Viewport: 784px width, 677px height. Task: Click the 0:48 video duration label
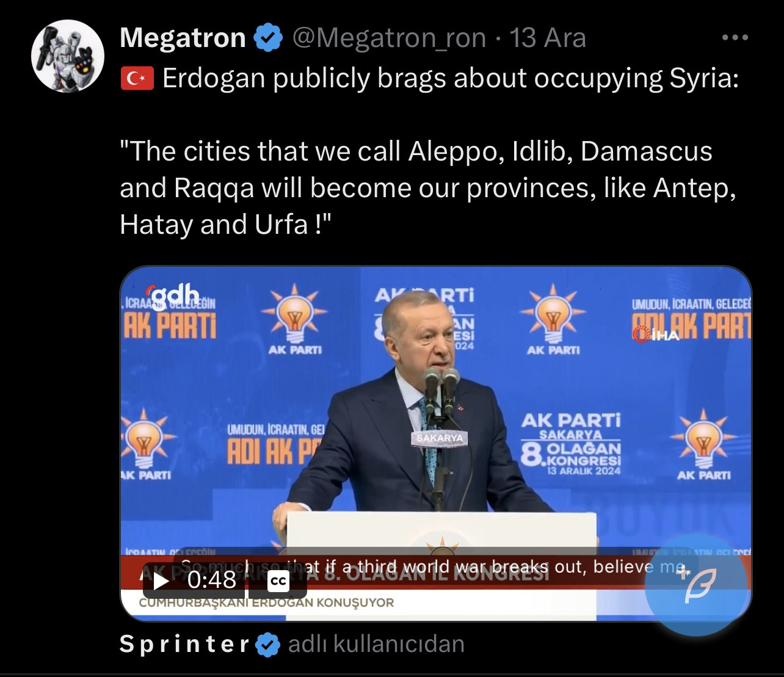tap(211, 579)
